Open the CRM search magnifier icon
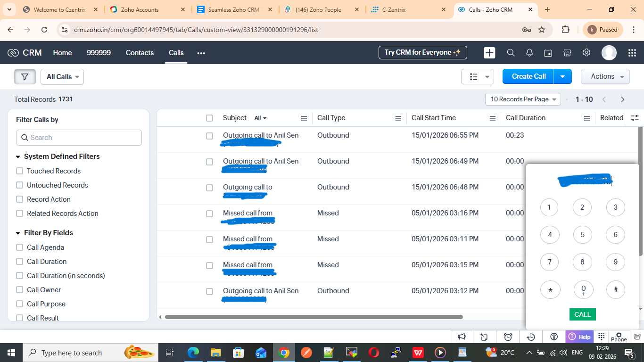The image size is (644, 362). 511,53
